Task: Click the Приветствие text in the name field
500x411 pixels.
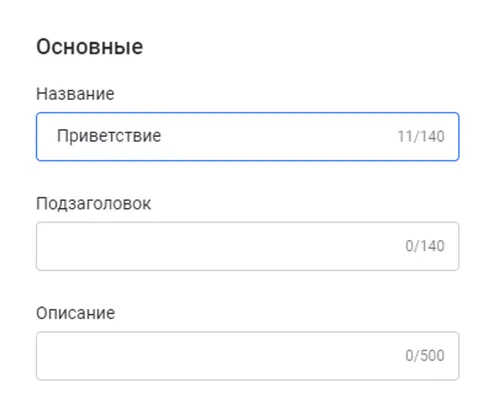Action: pos(109,136)
